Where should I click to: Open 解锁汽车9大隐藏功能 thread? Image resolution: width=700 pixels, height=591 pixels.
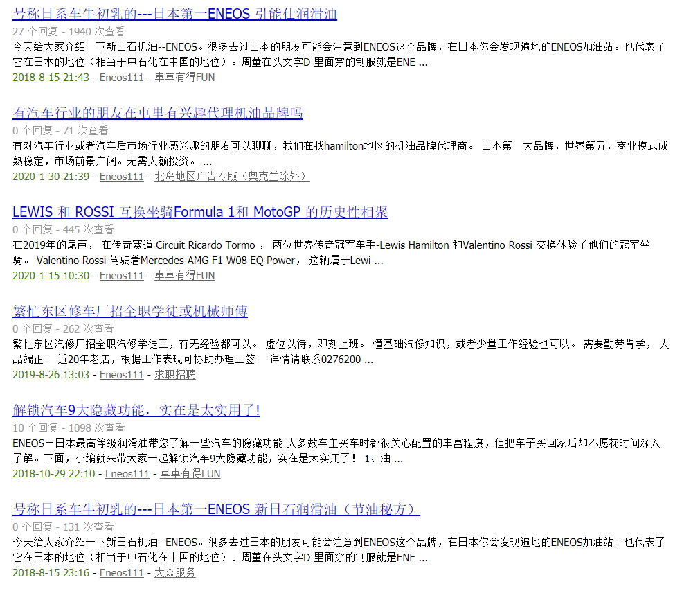[136, 410]
